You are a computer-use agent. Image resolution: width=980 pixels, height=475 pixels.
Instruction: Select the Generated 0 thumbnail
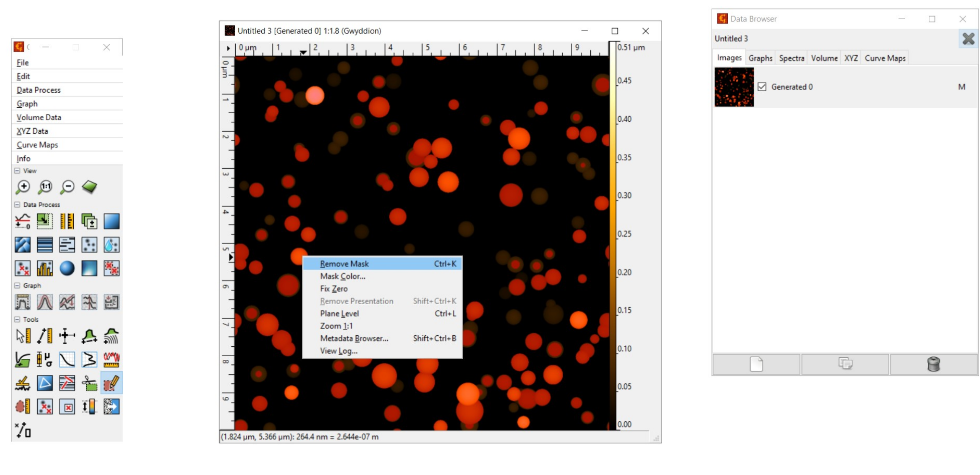click(x=734, y=87)
